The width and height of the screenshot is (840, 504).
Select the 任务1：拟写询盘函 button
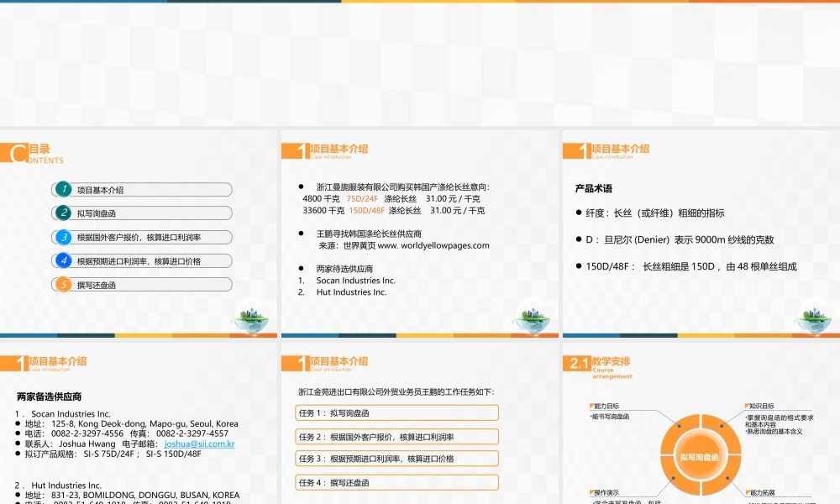(x=396, y=412)
